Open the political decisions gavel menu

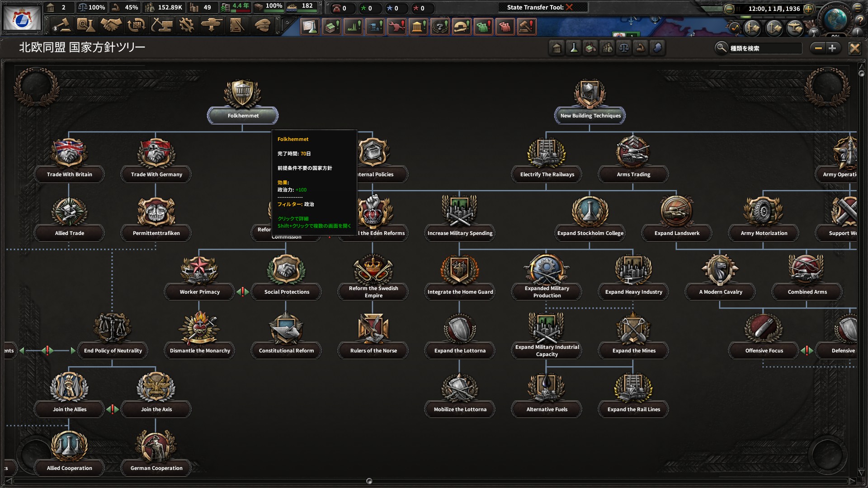click(62, 26)
